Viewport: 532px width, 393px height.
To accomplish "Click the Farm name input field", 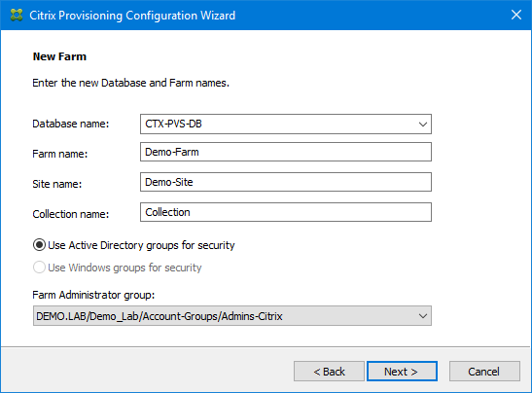I will click(x=286, y=152).
